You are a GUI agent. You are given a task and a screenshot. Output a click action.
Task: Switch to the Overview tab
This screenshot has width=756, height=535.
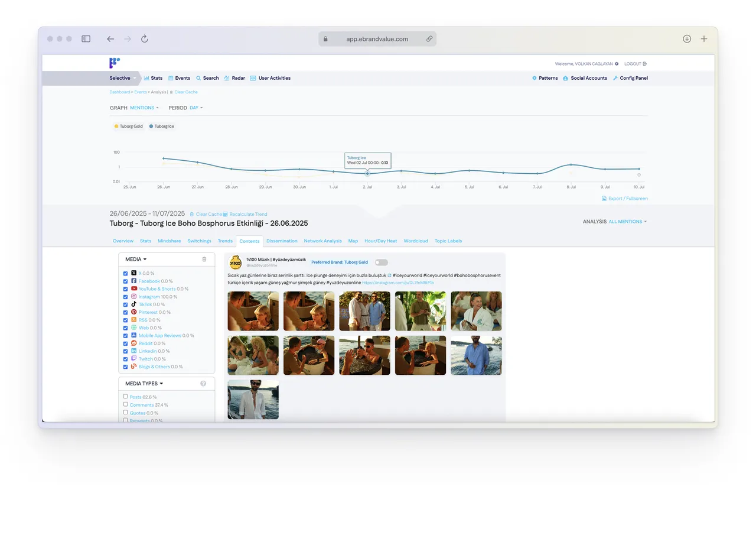pos(123,241)
